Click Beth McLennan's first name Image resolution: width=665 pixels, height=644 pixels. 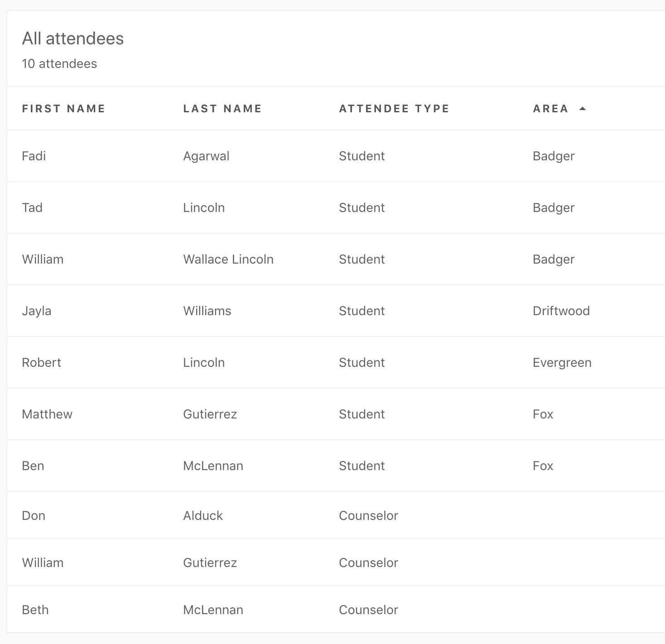pos(35,610)
